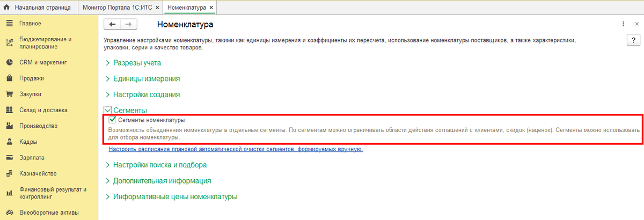Close the Монитор Портала 1С:ИТС tab

(158, 8)
